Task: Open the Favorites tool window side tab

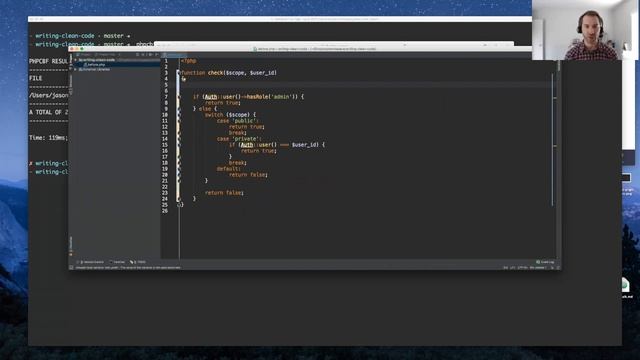Action: 71,245
